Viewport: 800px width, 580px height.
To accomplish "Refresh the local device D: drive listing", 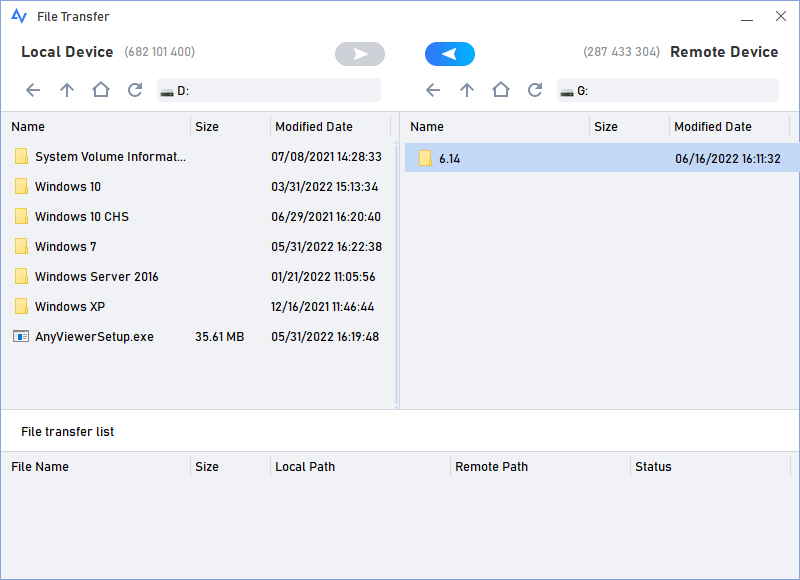I will click(134, 90).
